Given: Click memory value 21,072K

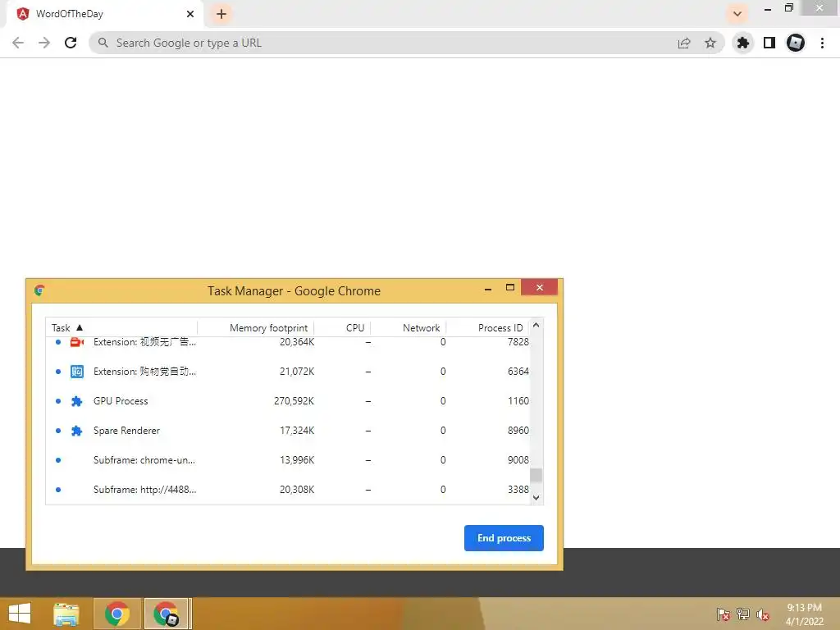Looking at the screenshot, I should [x=297, y=372].
